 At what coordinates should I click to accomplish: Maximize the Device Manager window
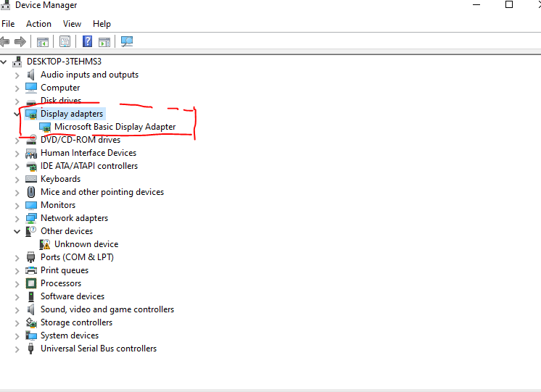point(509,4)
